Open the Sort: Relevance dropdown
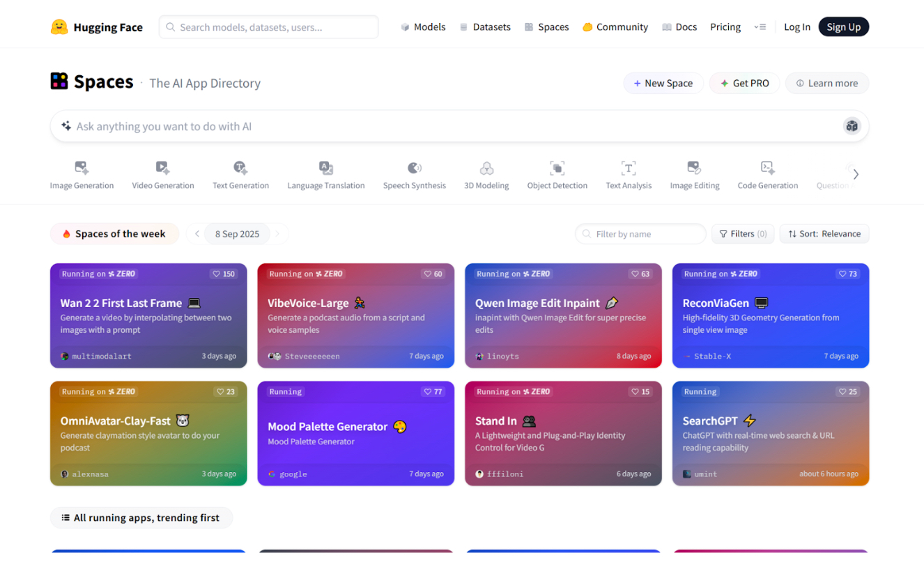 [x=824, y=234]
